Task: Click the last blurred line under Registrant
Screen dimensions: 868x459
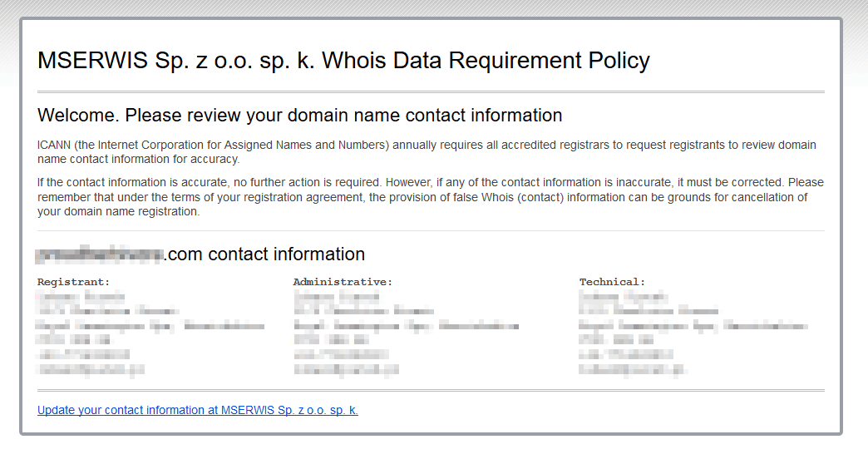Action: 91,368
